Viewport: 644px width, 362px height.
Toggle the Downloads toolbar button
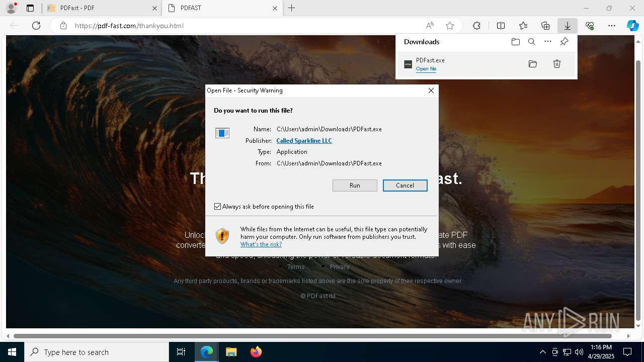568,26
